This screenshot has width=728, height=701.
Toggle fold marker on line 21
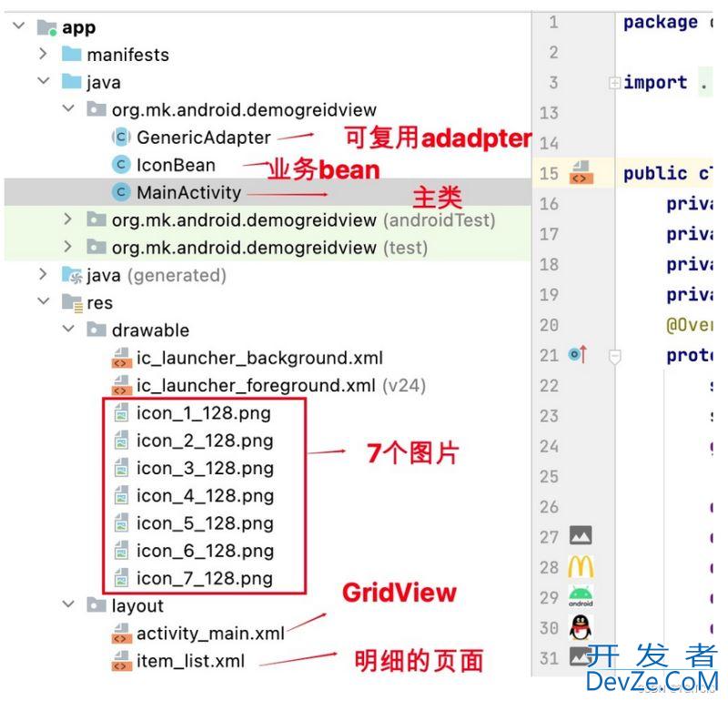(615, 357)
